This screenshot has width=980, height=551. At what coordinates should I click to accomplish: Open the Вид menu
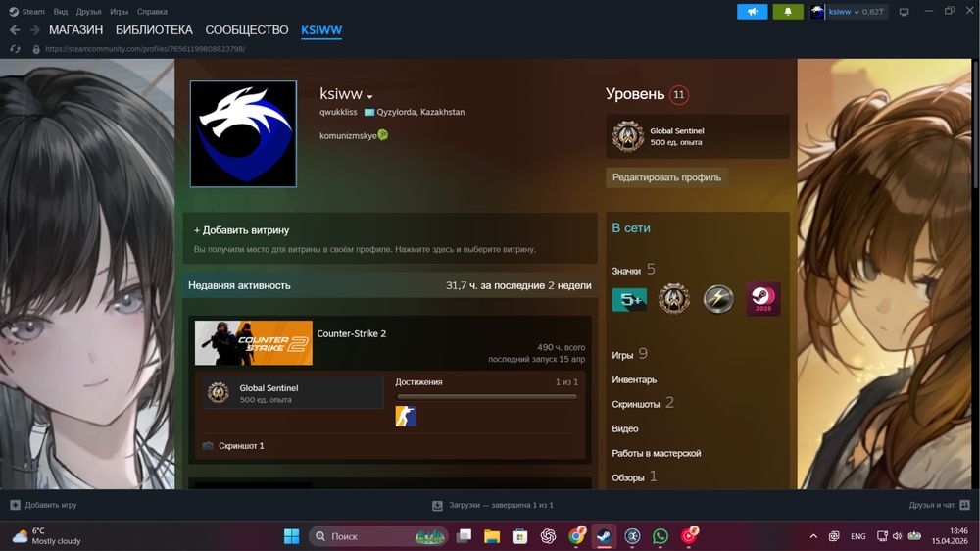pyautogui.click(x=61, y=11)
